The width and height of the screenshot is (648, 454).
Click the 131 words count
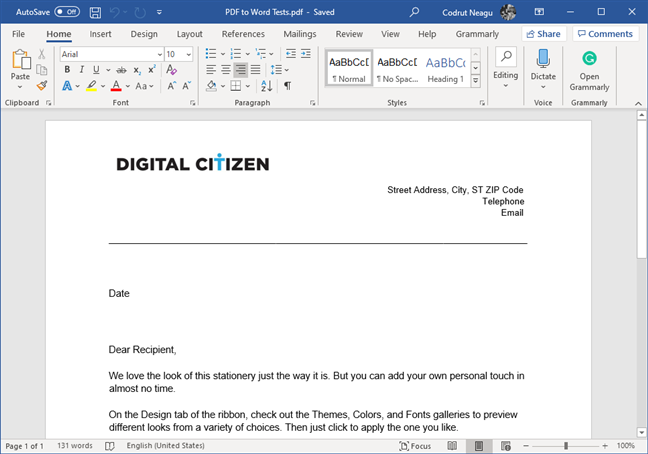(75, 446)
